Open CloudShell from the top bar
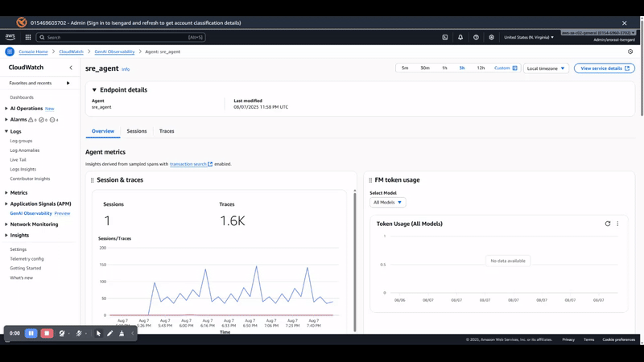This screenshot has height=362, width=644. click(x=445, y=37)
